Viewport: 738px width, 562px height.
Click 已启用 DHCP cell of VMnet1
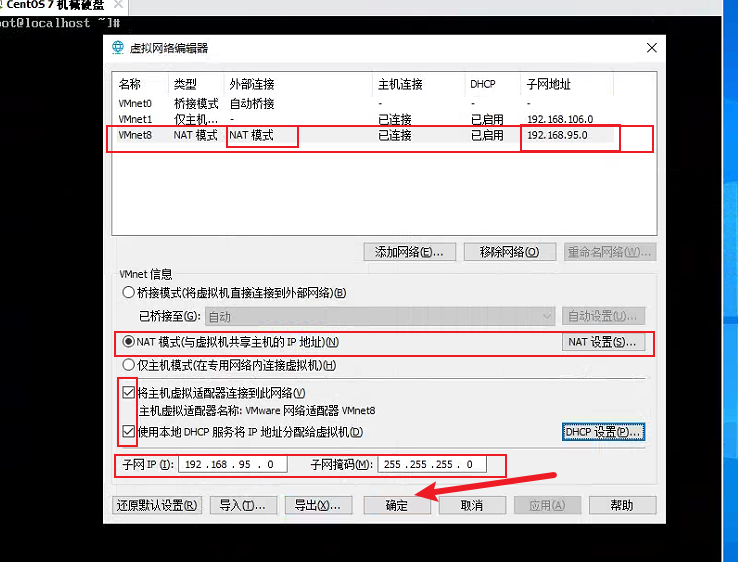click(x=488, y=119)
